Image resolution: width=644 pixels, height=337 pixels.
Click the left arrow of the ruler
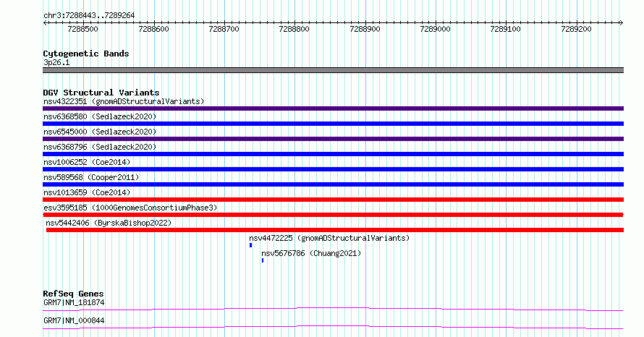coord(45,23)
